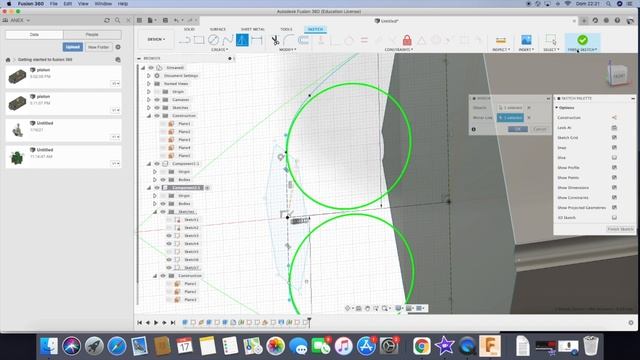Select the Rectangle sketch tool
This screenshot has height=360, width=640.
199,40
